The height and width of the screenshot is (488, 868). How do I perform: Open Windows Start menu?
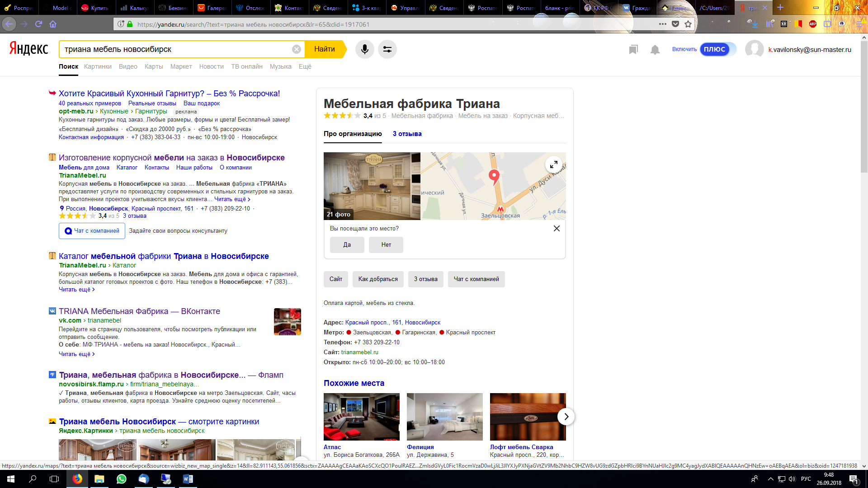coord(11,479)
